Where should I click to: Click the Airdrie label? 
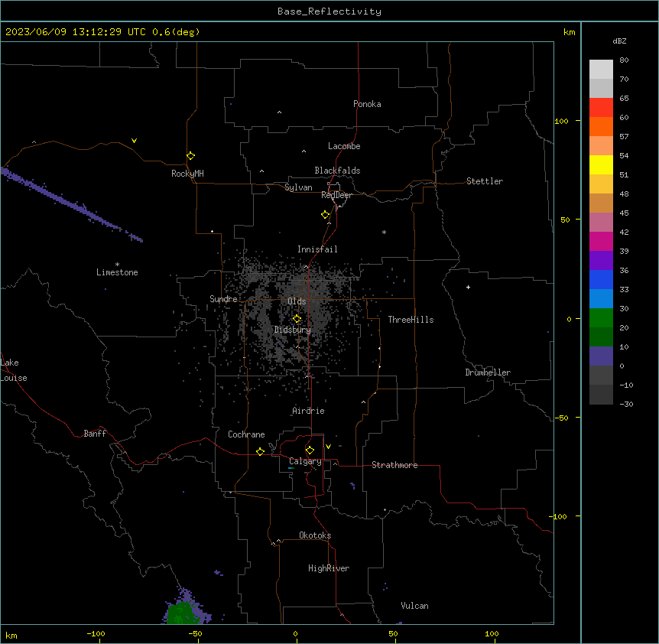tap(309, 411)
